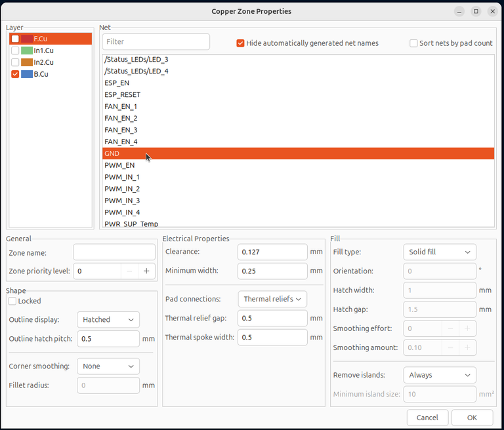Select the PWM_IN_2 net

click(299, 189)
